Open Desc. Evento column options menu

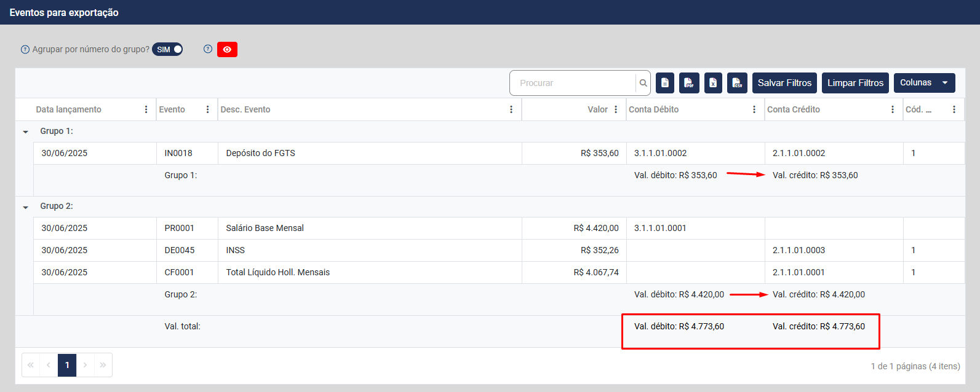pos(511,109)
